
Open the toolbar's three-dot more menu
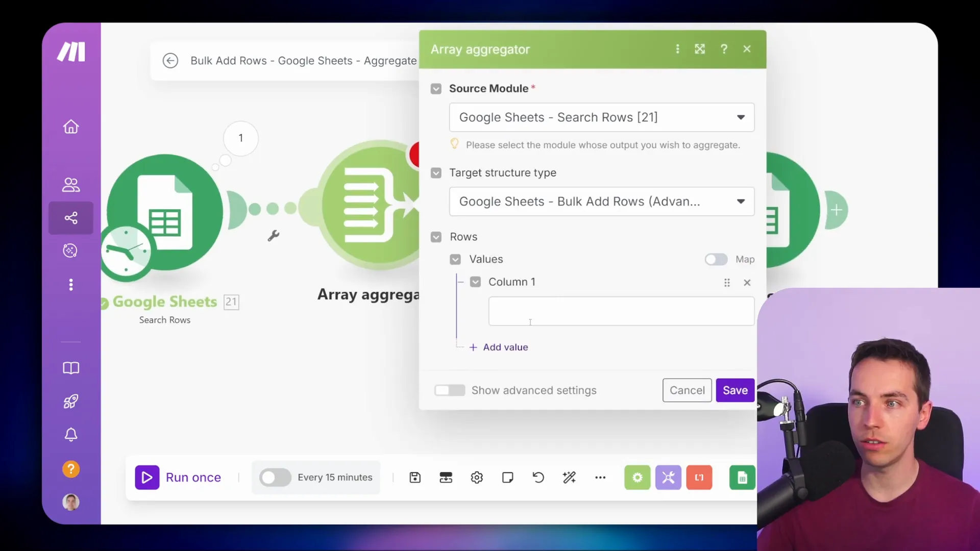(600, 478)
